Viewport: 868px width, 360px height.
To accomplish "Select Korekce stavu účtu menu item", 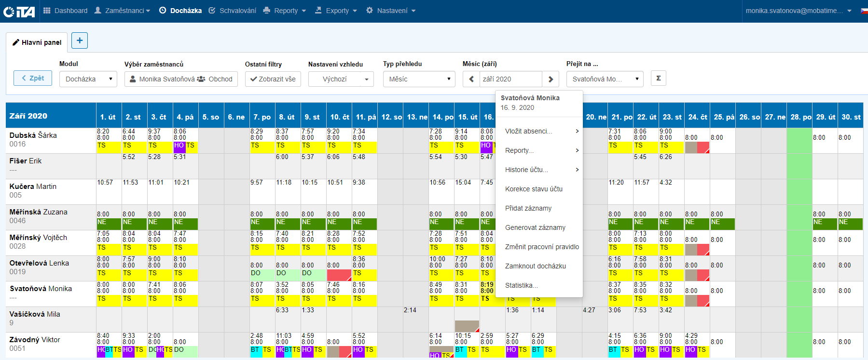I will point(534,189).
